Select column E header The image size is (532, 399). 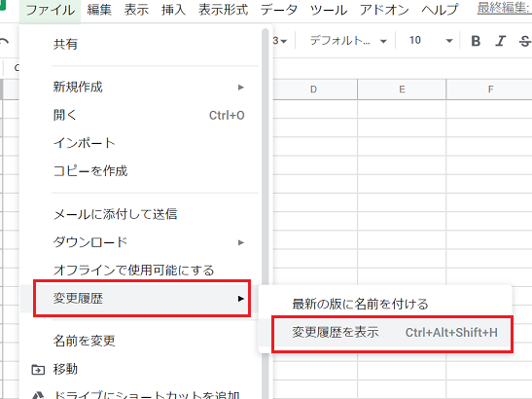click(402, 90)
